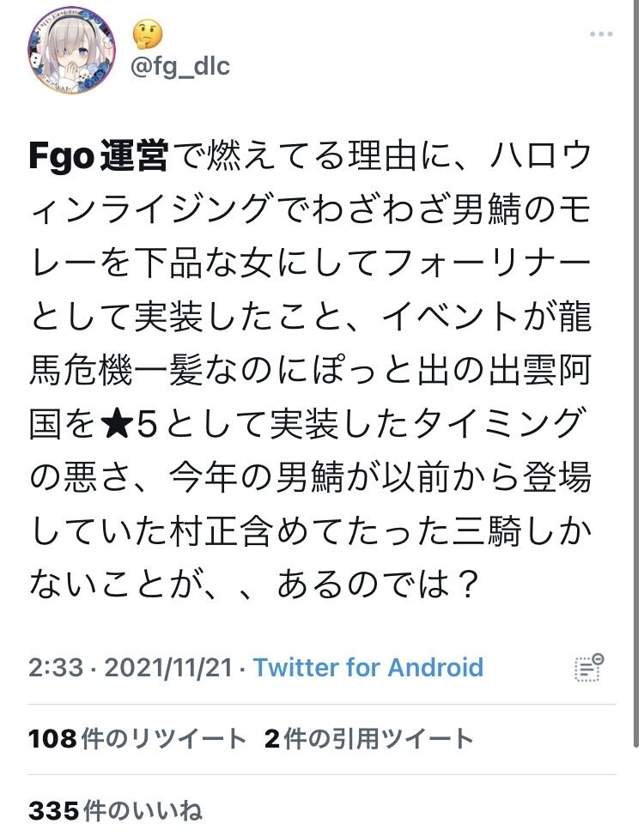Click the bold Fgo運営 text
The height and width of the screenshot is (836, 644).
[x=99, y=156]
